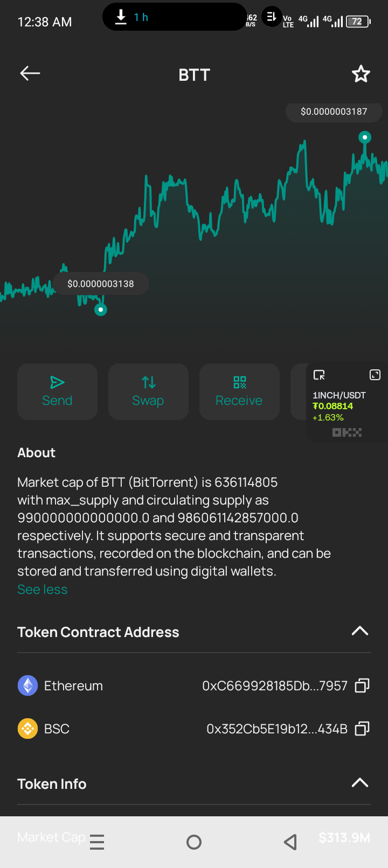Tap the floating widget's top-left shrink icon
This screenshot has width=388, height=868.
(319, 375)
